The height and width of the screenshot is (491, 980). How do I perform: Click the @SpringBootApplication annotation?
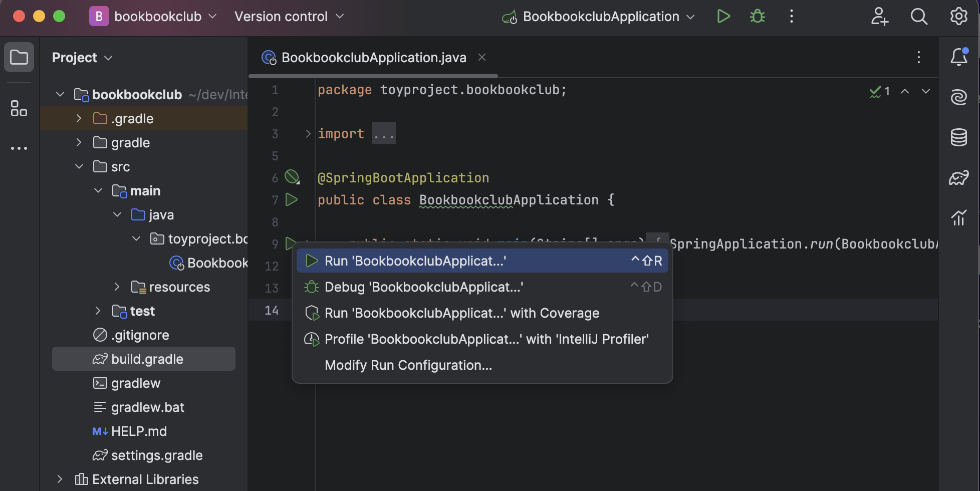[403, 178]
